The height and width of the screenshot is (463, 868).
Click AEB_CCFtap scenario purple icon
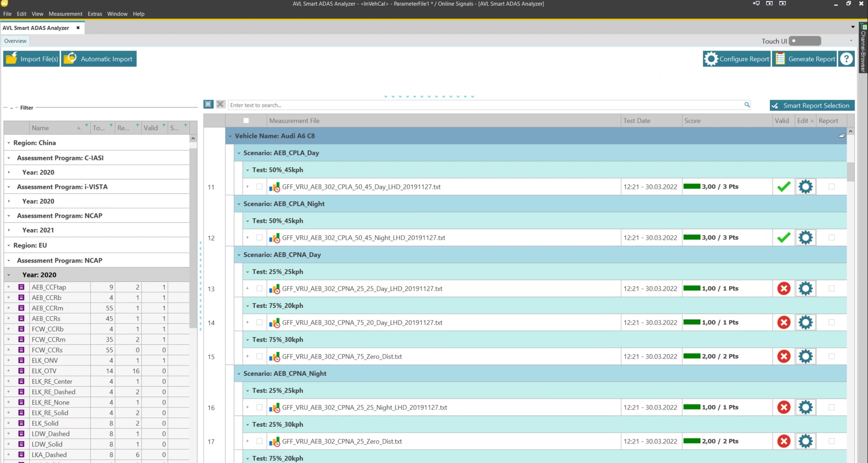[21, 287]
